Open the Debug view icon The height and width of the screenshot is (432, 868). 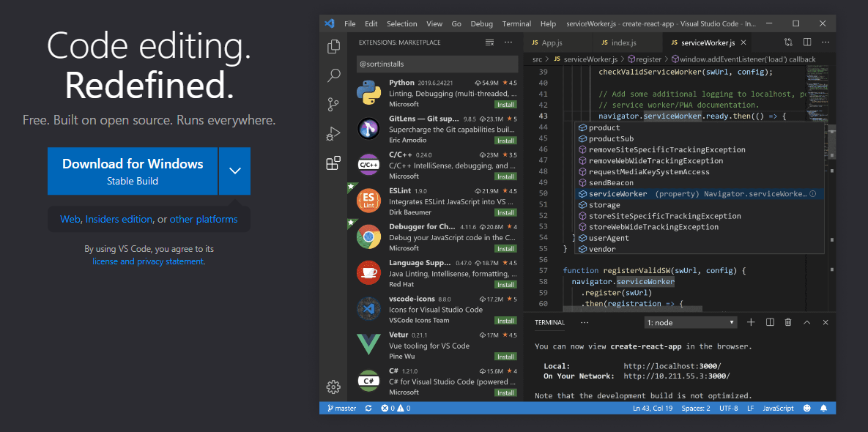(x=334, y=133)
